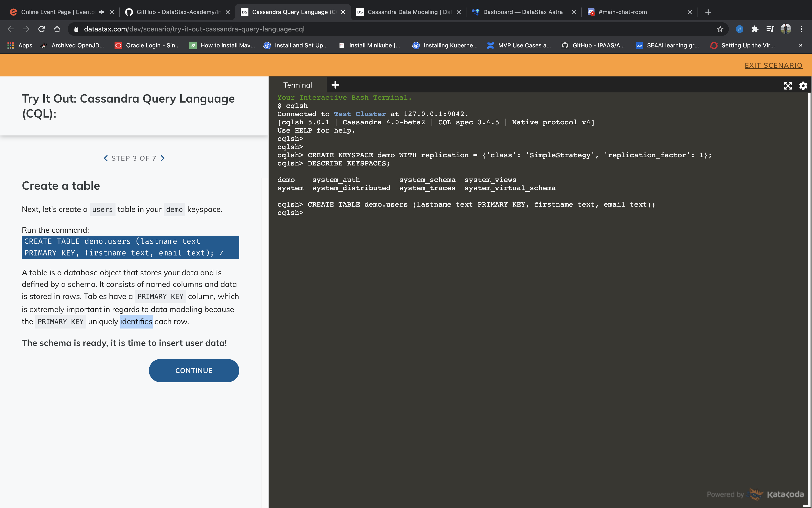Select the Terminal tab
The width and height of the screenshot is (812, 508).
point(298,85)
